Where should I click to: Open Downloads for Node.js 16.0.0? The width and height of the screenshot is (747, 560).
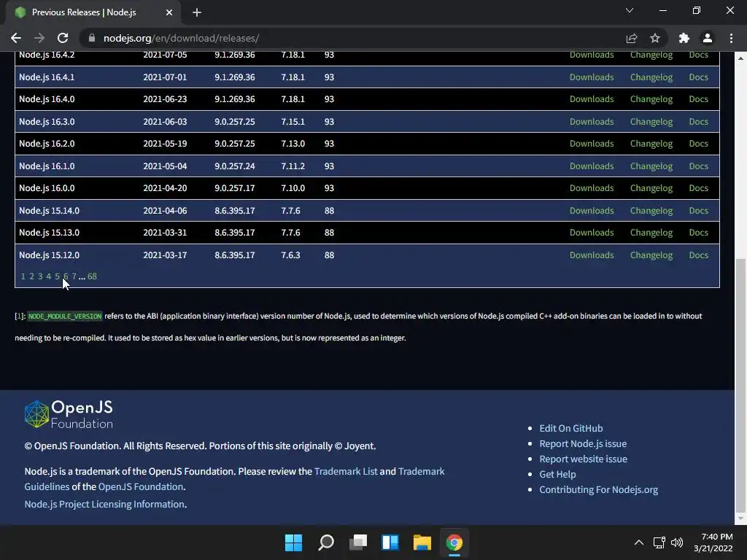click(x=592, y=188)
